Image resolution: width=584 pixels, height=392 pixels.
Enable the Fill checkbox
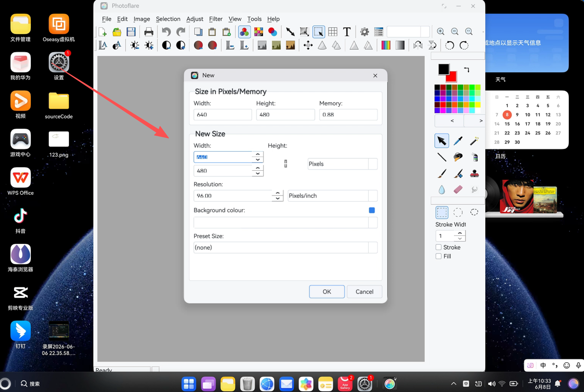(438, 256)
